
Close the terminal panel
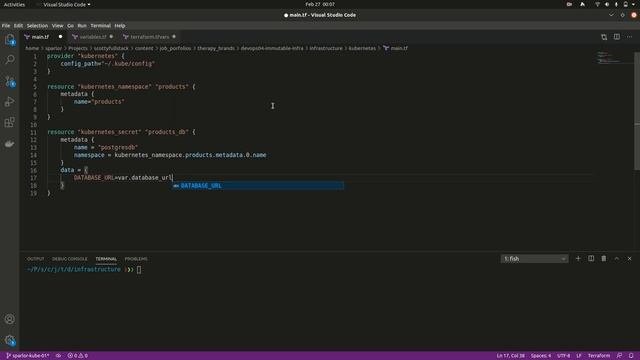(x=629, y=259)
